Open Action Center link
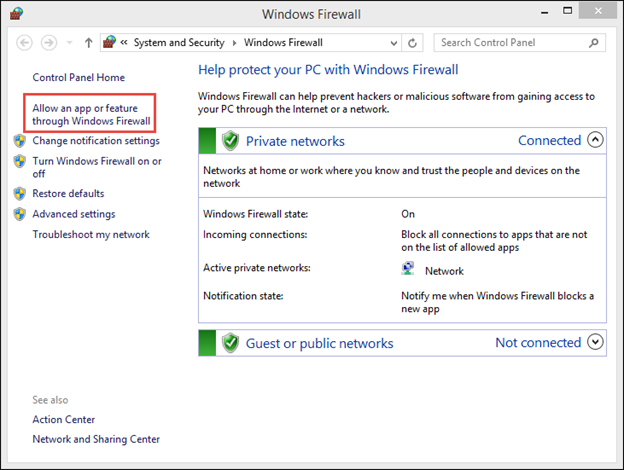 (64, 419)
